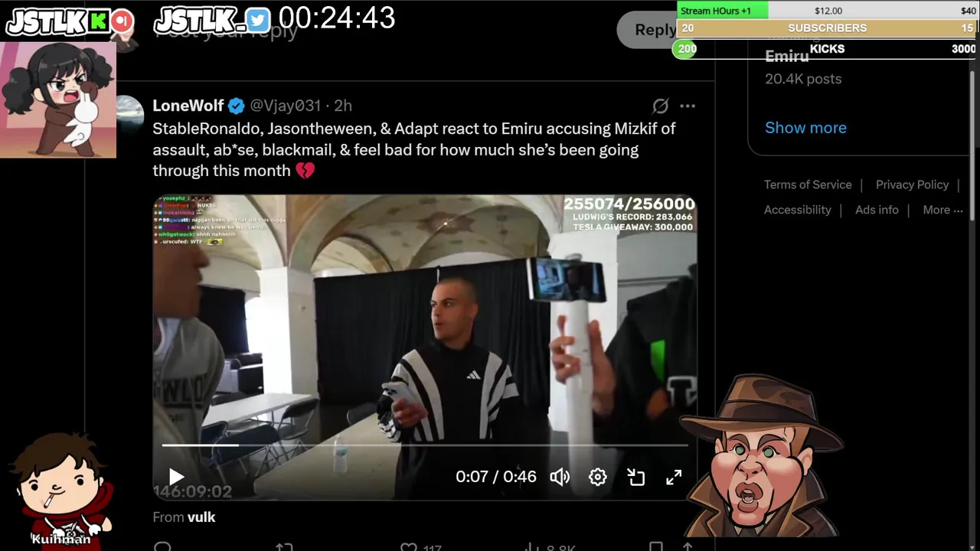980x551 pixels.
Task: Open the three-dot menu on LoneWolf's tweet
Action: 688,106
